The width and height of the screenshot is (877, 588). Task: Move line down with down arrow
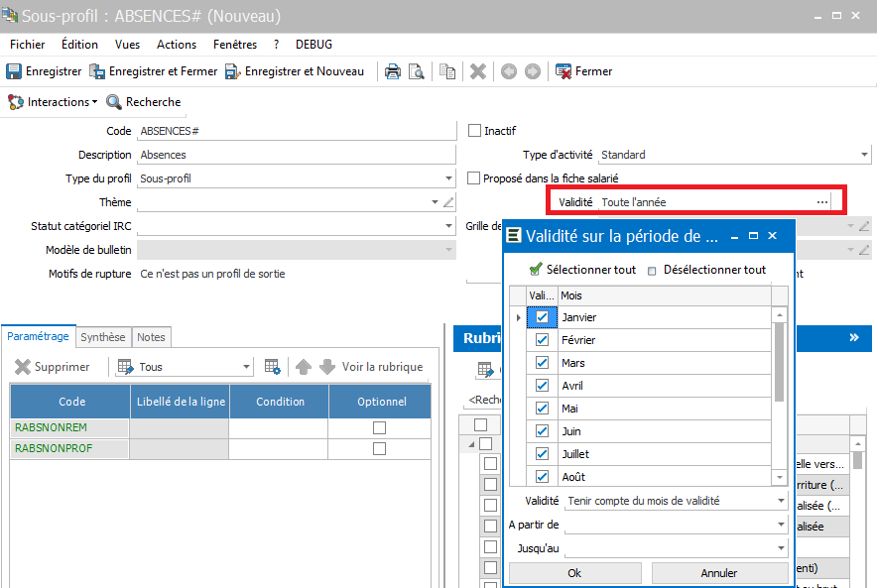[327, 367]
